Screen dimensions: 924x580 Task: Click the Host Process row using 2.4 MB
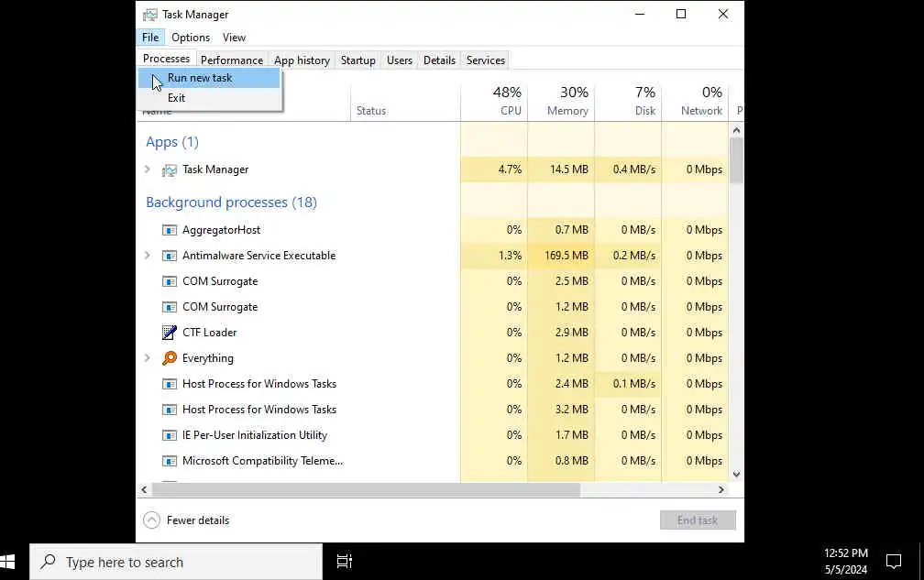pyautogui.click(x=432, y=384)
